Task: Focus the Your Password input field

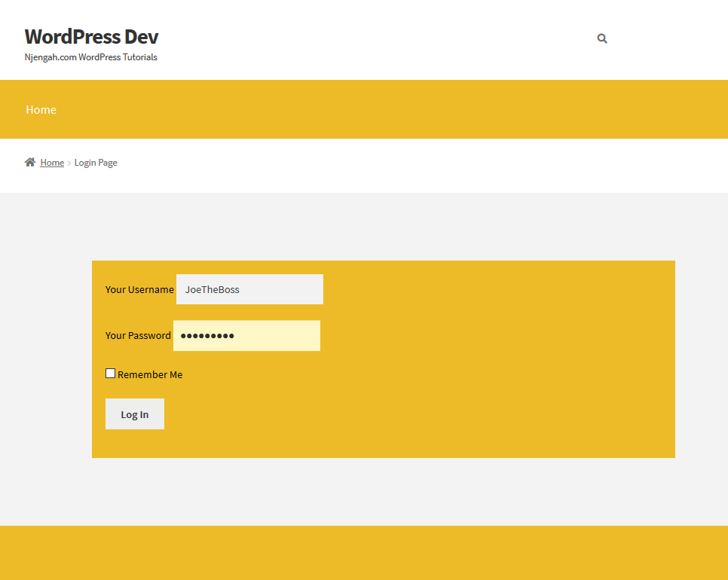Action: pyautogui.click(x=246, y=335)
